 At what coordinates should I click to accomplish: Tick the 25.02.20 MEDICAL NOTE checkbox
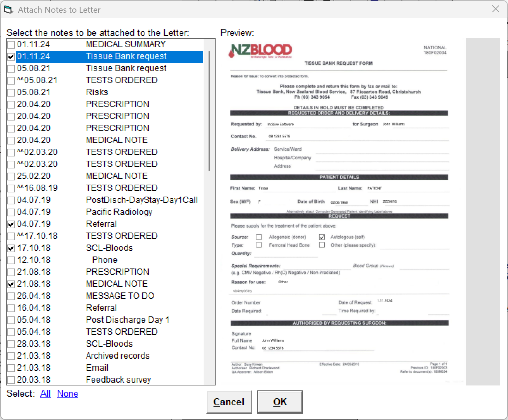click(11, 176)
